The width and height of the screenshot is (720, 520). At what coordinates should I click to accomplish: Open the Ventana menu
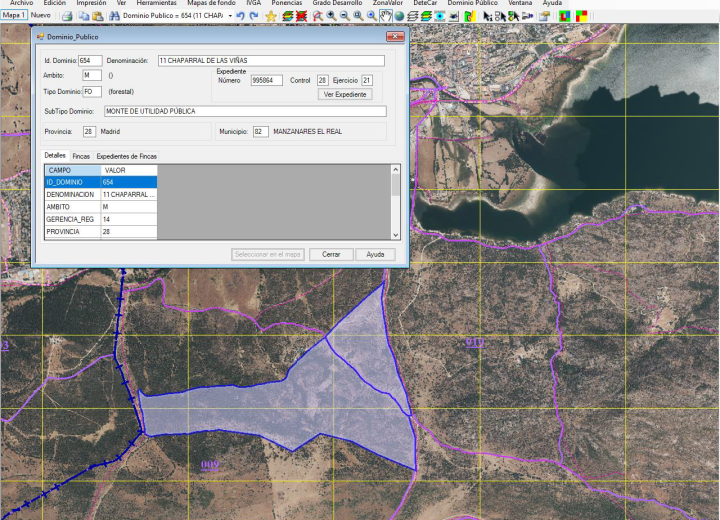520,3
